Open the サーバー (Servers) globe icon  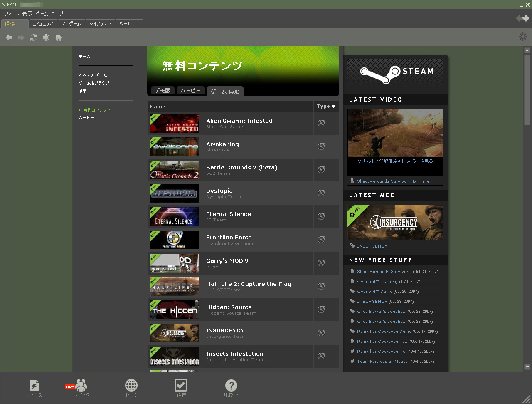click(x=131, y=385)
